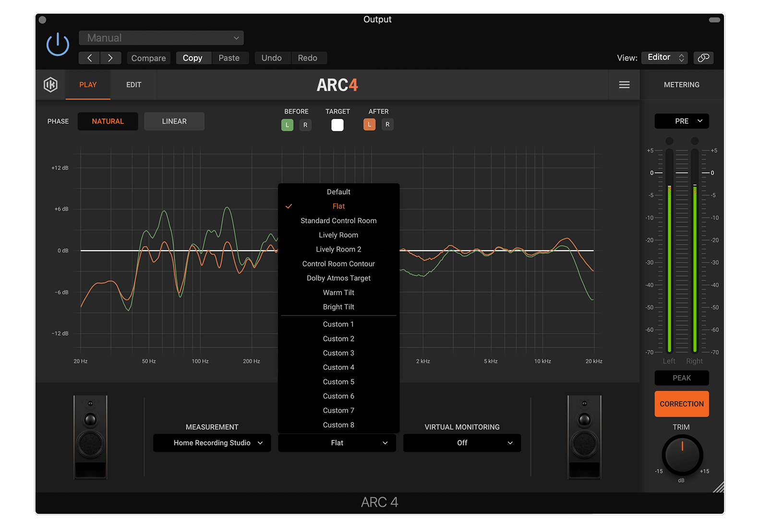
Task: Open the View Editor dropdown
Action: (x=665, y=58)
